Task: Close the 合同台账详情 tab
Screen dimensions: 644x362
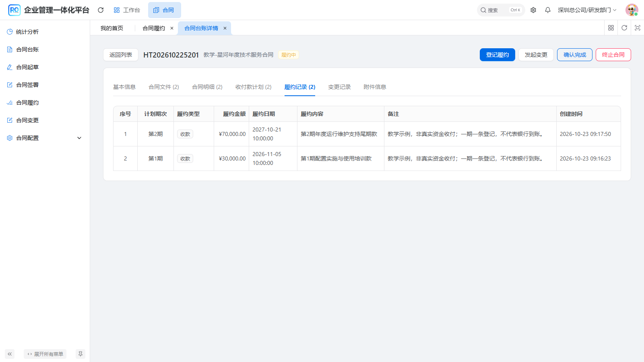Action: (225, 28)
